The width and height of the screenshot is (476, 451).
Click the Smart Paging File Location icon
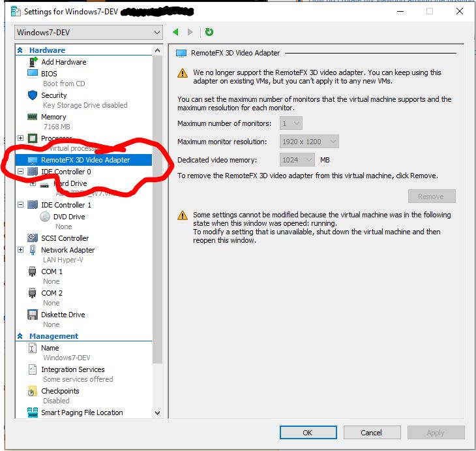[33, 412]
